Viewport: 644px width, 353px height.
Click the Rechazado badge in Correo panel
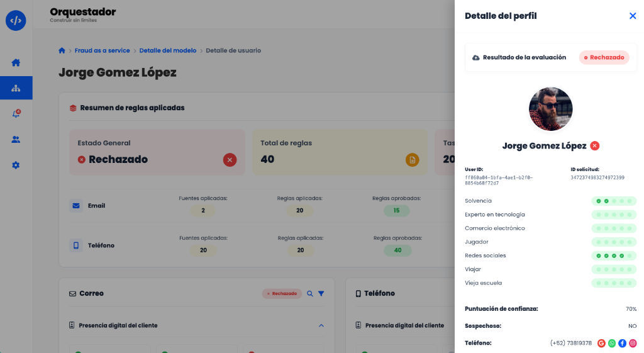tap(282, 293)
